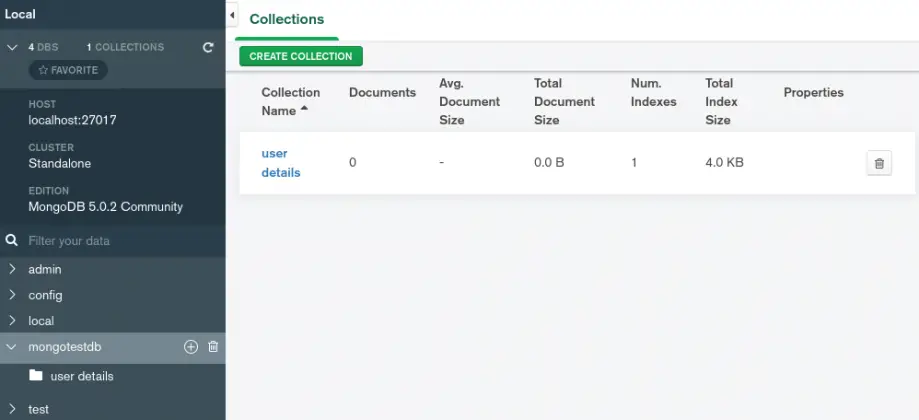Collapse the sidebar with the arrow handle

point(232,16)
